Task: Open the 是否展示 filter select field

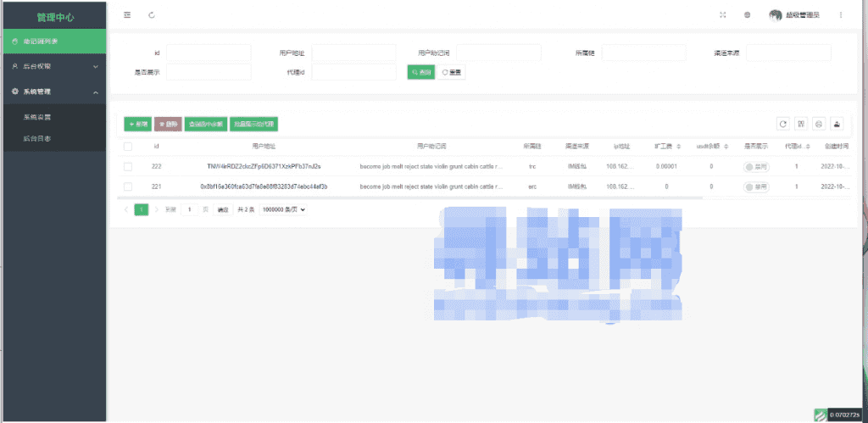Action: coord(209,72)
